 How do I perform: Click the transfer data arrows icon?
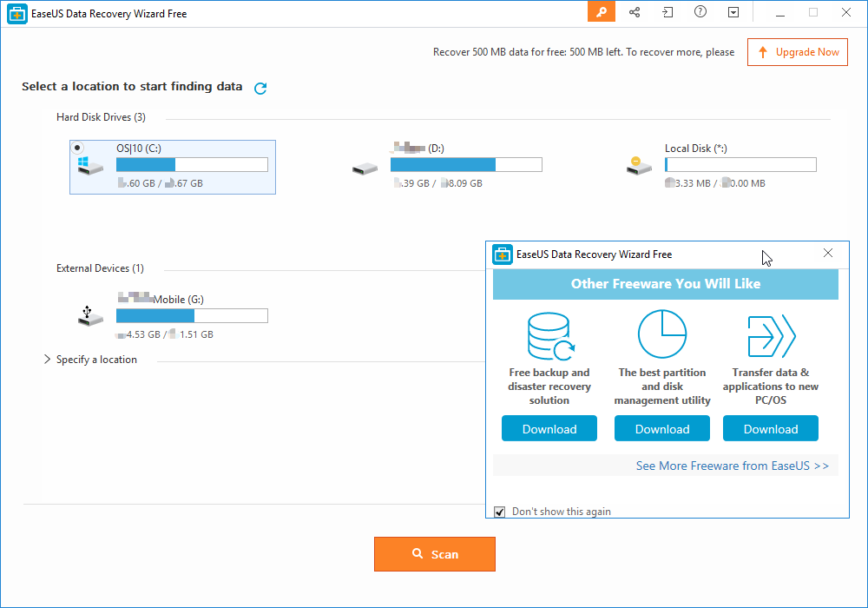pyautogui.click(x=771, y=336)
